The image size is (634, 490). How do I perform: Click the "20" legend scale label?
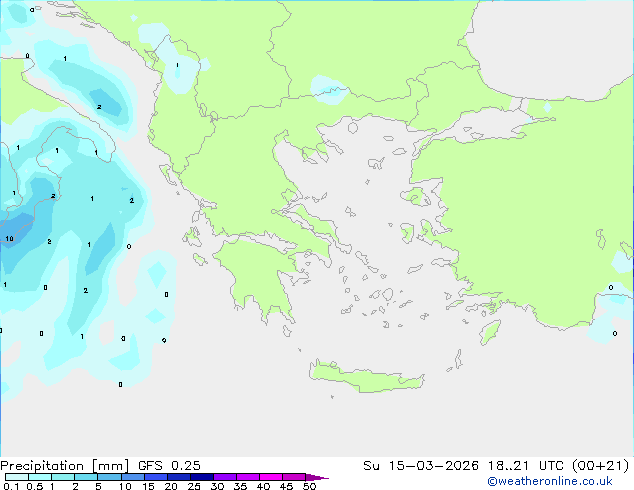click(x=171, y=486)
